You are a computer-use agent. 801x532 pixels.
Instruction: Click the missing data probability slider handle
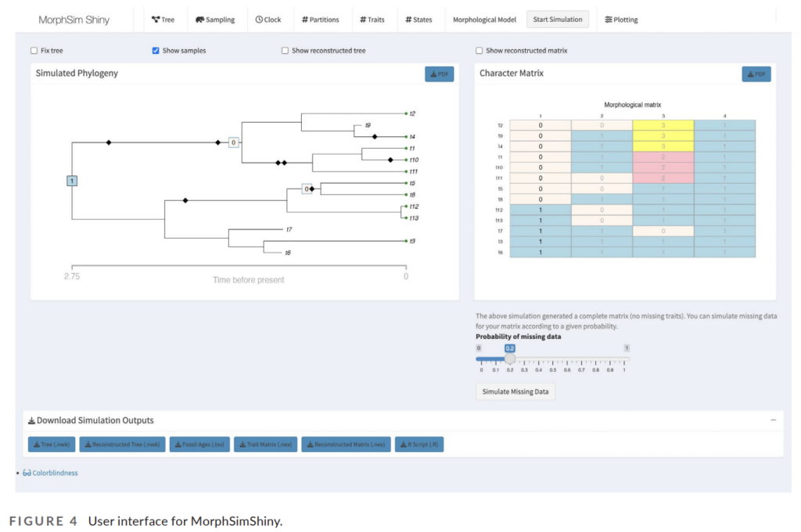tap(510, 359)
